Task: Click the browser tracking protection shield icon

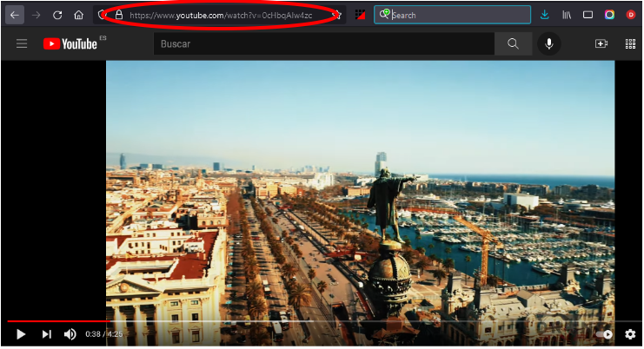Action: [x=103, y=15]
